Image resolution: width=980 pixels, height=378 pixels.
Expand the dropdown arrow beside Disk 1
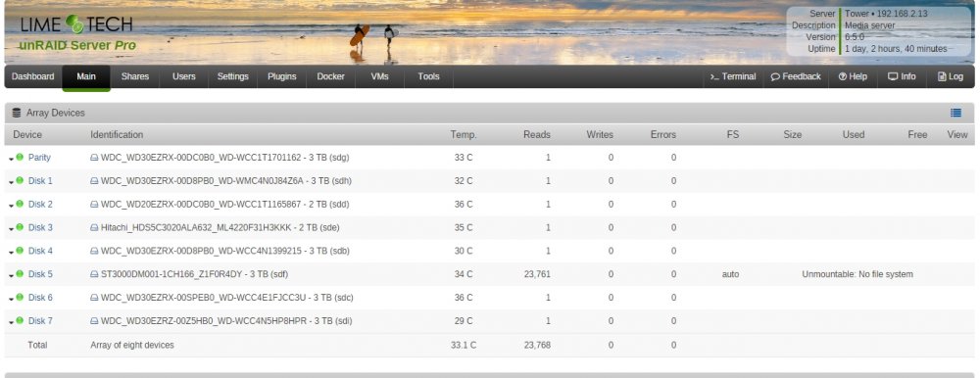click(x=11, y=182)
